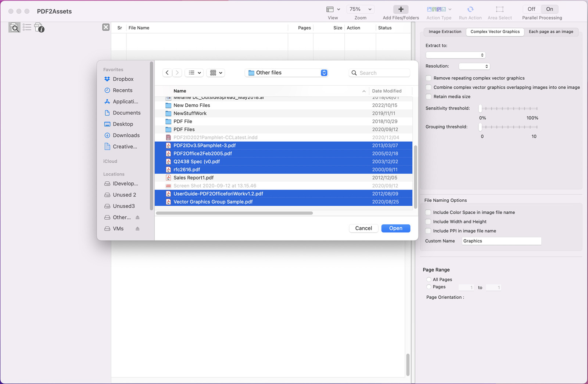Image resolution: width=588 pixels, height=384 pixels.
Task: Open the Resolution dropdown
Action: pos(474,66)
